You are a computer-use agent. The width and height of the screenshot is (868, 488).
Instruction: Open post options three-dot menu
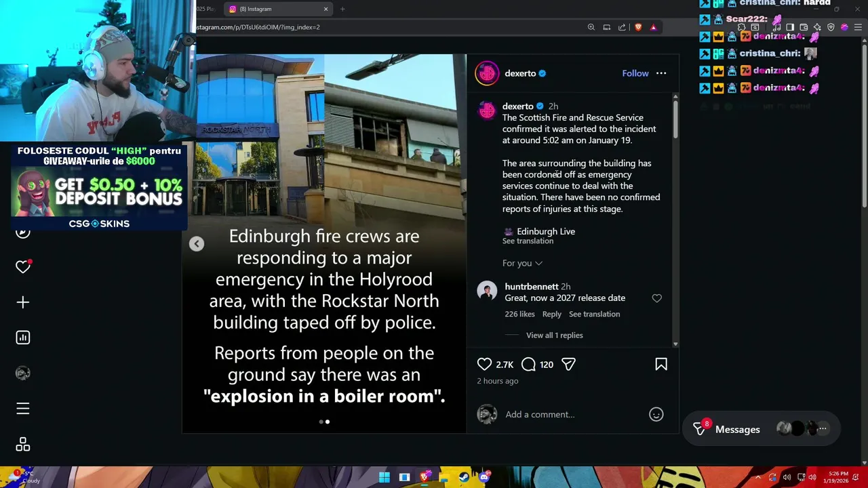pyautogui.click(x=661, y=73)
